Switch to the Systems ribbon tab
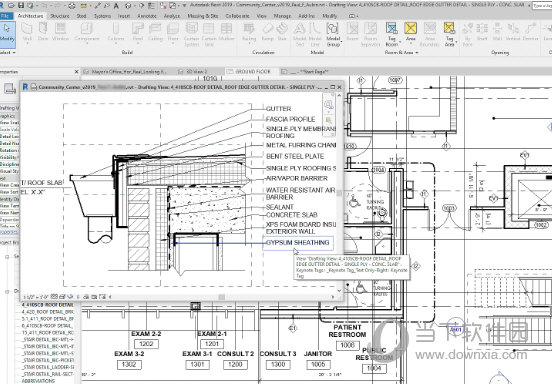This screenshot has width=552, height=384. 102,16
